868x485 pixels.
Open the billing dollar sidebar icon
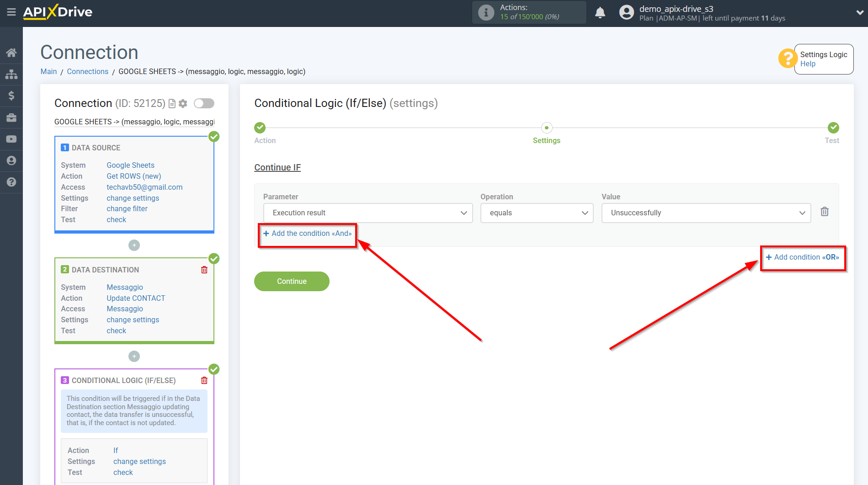[11, 96]
